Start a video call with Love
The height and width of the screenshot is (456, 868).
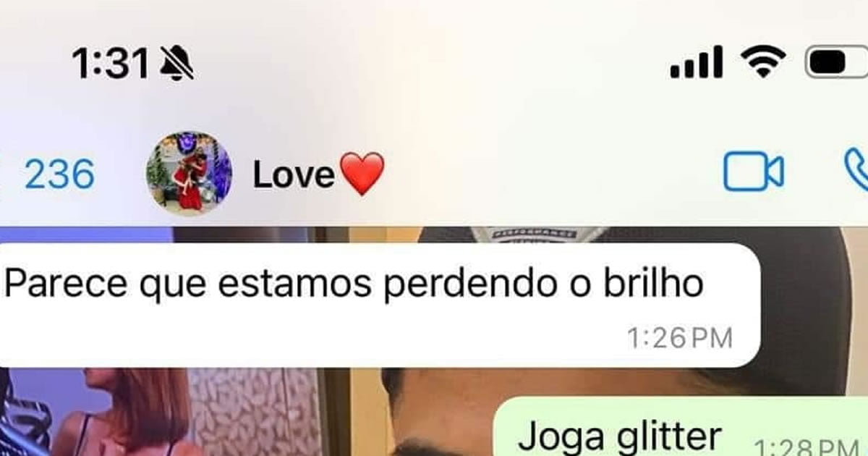pos(754,172)
